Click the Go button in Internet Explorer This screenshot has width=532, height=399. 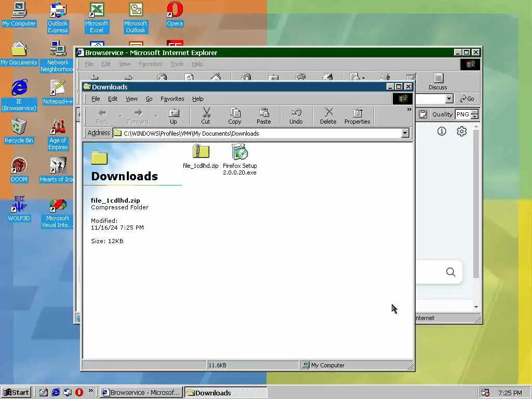pos(467,99)
